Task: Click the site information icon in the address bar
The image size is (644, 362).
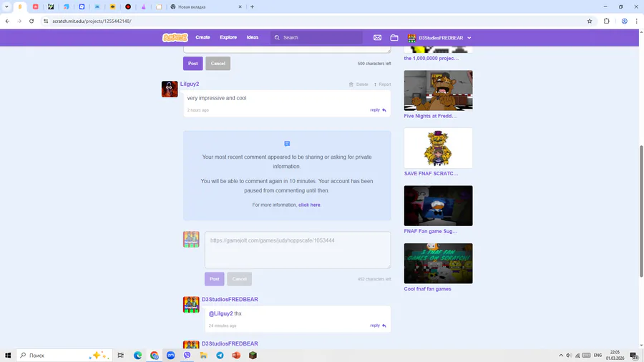Action: pos(46,21)
